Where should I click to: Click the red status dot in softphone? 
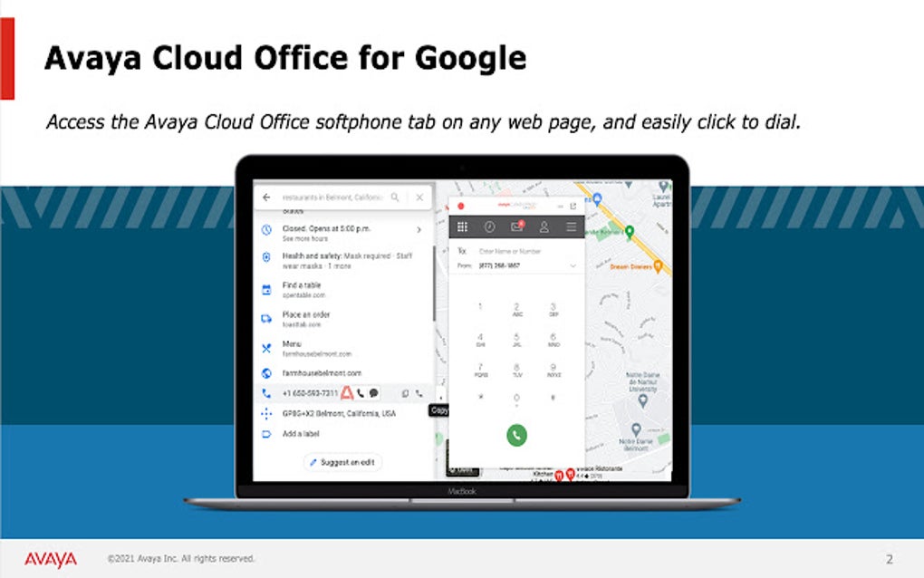(461, 207)
